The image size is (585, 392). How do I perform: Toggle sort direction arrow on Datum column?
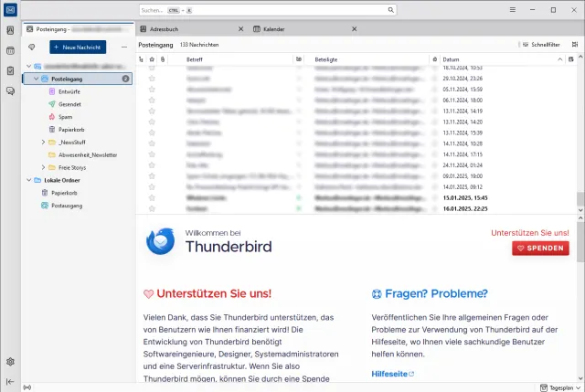(560, 59)
